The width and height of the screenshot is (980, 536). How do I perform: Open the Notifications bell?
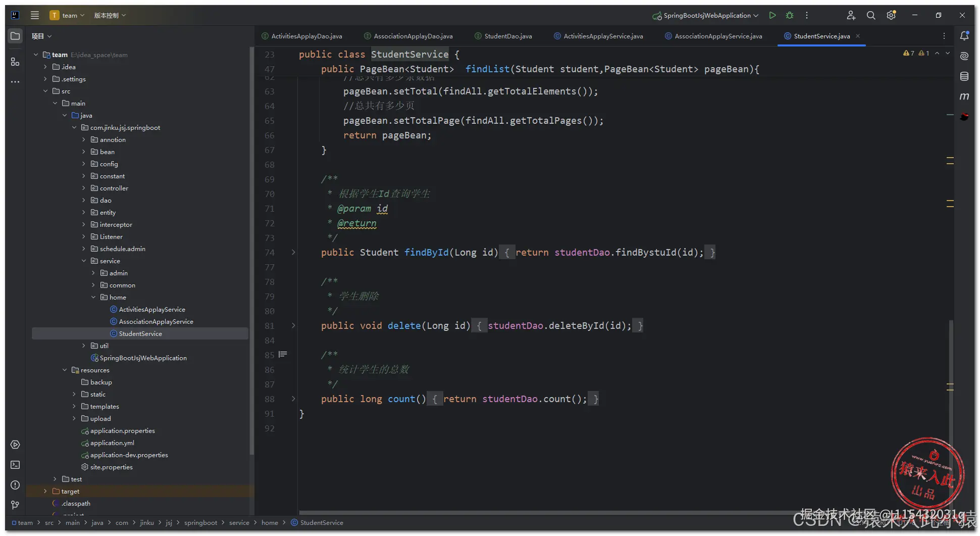[x=964, y=36]
